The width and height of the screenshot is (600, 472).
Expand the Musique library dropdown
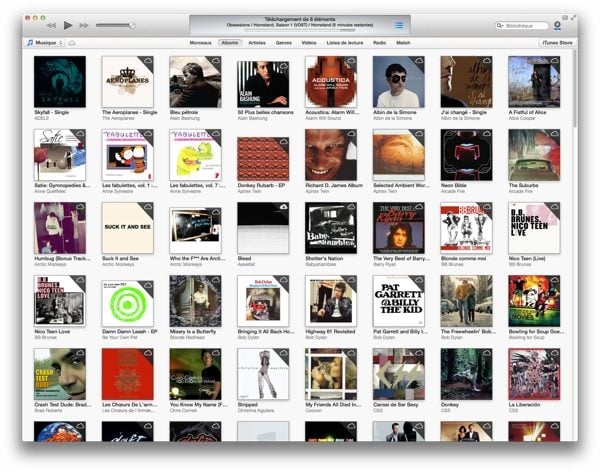[44, 43]
